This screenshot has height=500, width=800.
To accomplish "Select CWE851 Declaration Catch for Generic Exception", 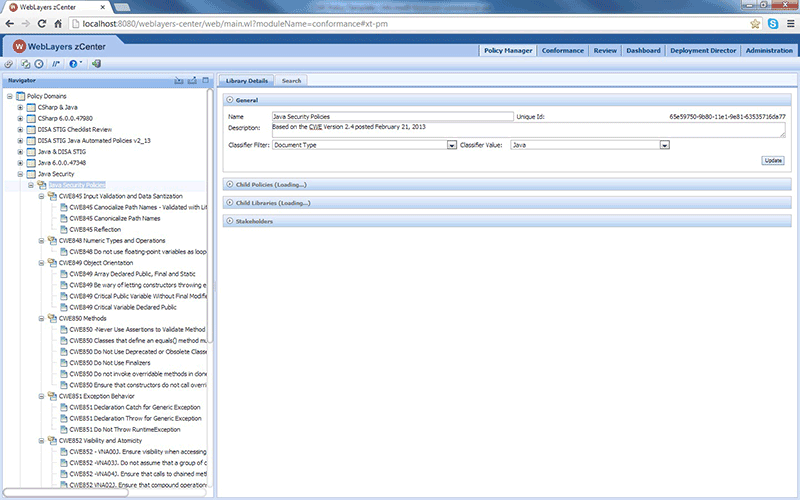I will click(x=135, y=407).
